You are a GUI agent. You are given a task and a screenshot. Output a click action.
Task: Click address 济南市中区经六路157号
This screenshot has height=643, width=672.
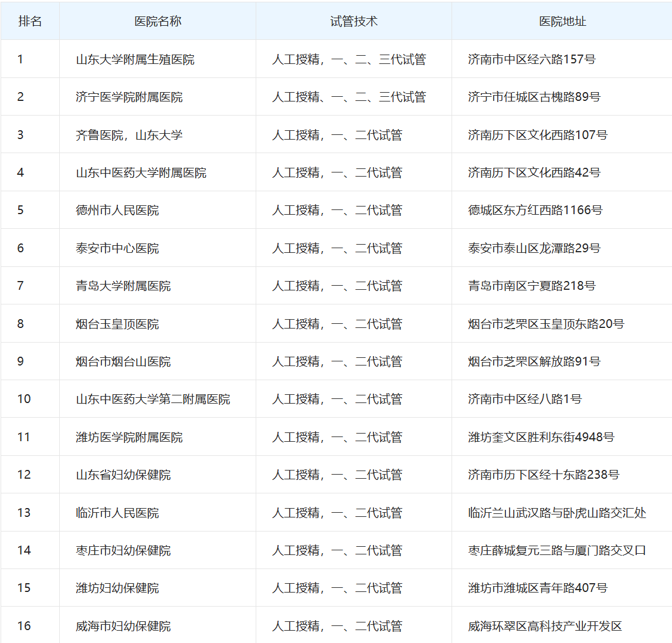click(531, 59)
